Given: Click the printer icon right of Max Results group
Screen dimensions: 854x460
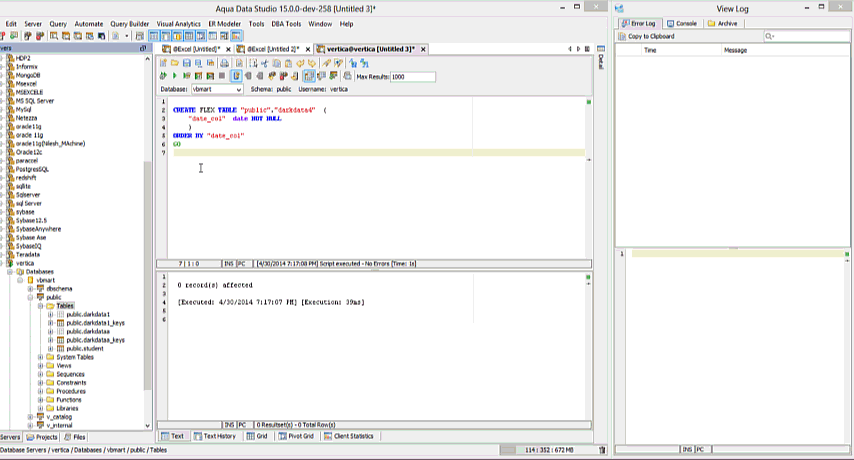Looking at the screenshot, I should 347,76.
